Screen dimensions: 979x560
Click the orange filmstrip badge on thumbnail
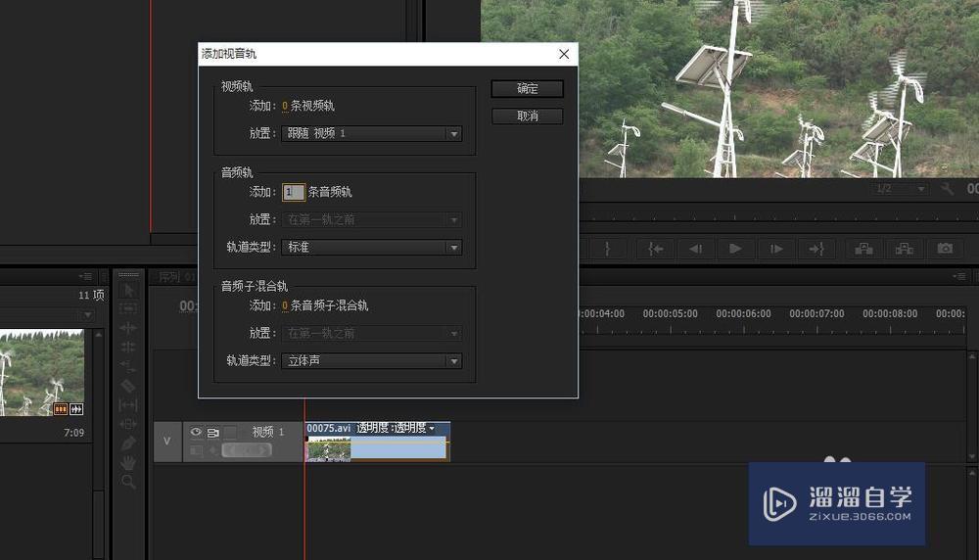[x=61, y=409]
